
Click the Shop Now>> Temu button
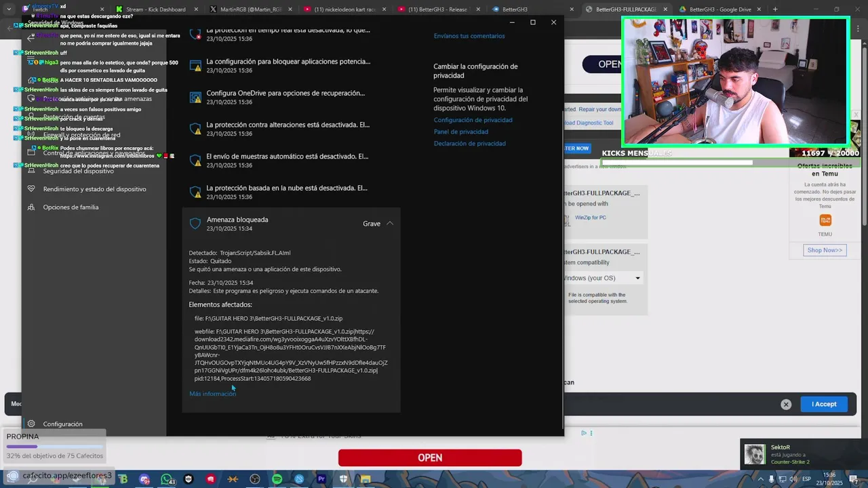(825, 250)
